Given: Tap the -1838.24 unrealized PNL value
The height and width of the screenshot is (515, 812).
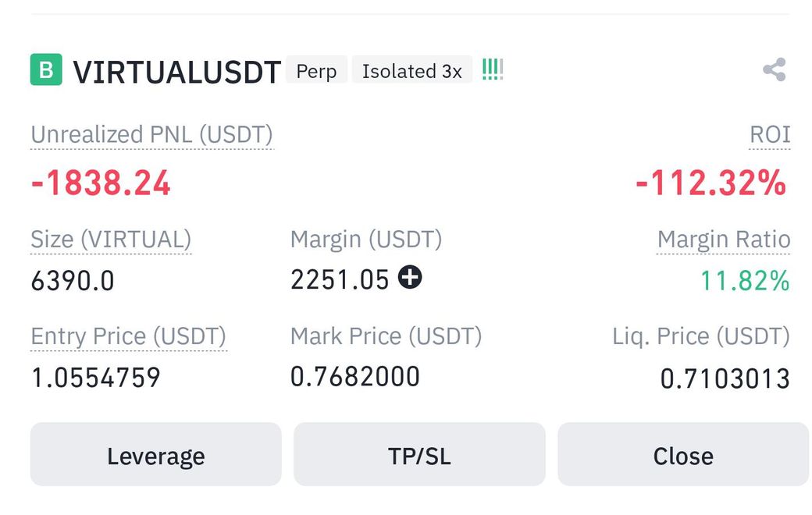Looking at the screenshot, I should 101,183.
